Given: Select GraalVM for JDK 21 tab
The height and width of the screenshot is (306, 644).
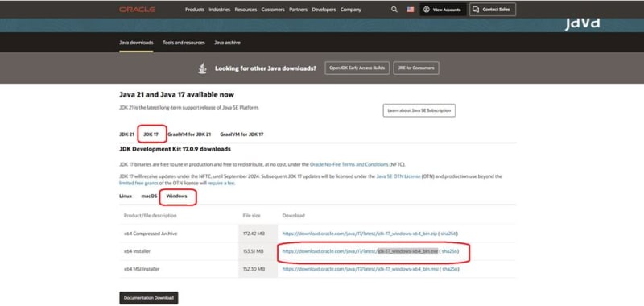Looking at the screenshot, I should click(x=189, y=134).
